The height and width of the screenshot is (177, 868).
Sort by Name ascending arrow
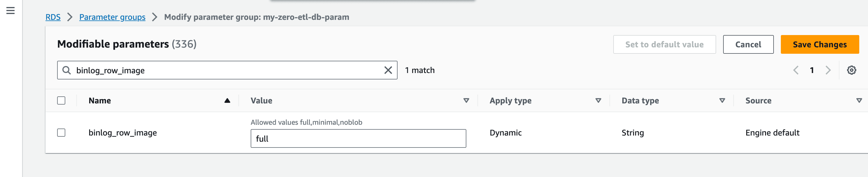coord(227,101)
